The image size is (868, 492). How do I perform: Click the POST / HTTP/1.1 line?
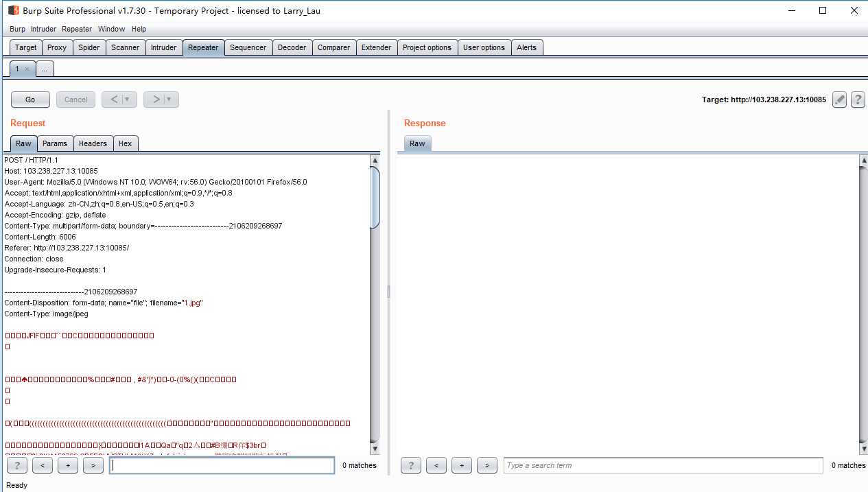(31, 160)
